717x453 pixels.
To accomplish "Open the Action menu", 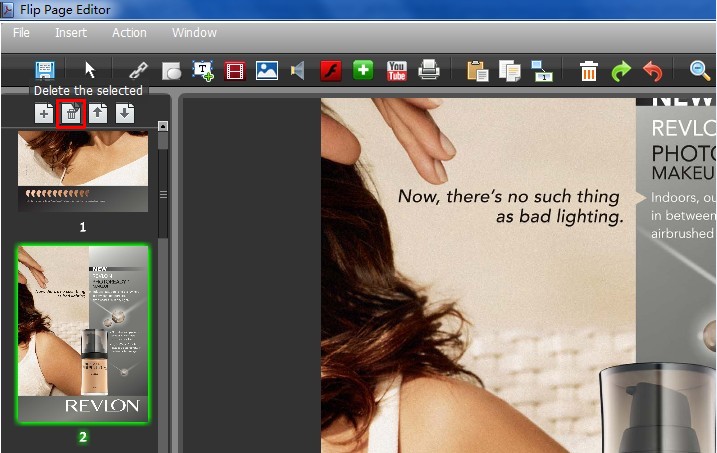I will [129, 33].
